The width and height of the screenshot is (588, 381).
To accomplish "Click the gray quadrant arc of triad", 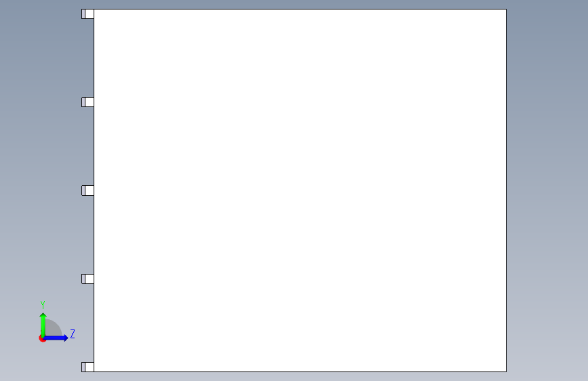I will click(x=54, y=327).
